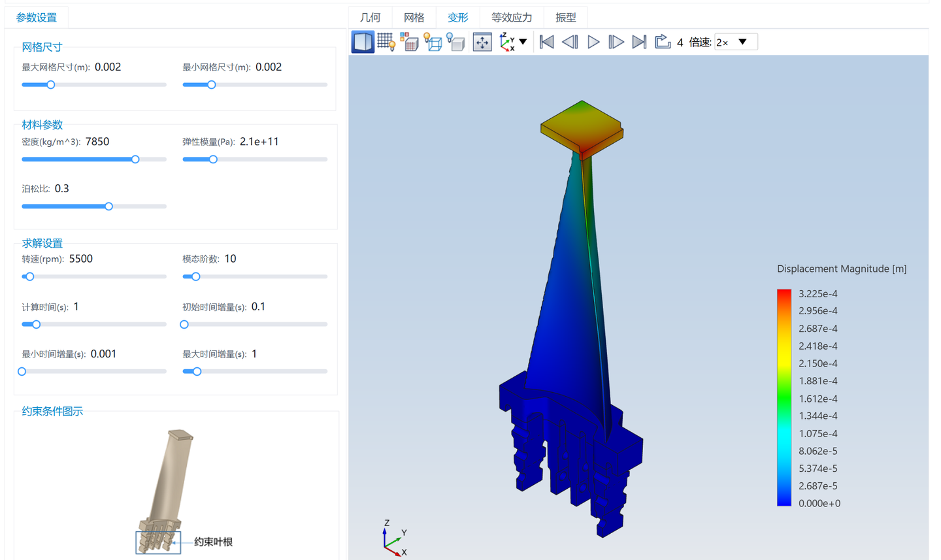Click the 模态阶数 value 10
The image size is (941, 560).
pos(230,259)
